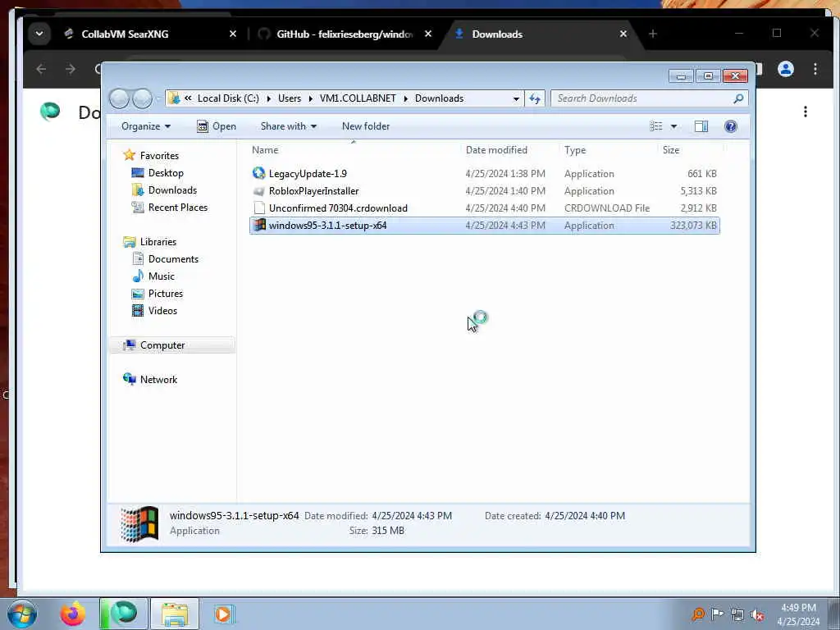This screenshot has height=630, width=840.
Task: Click the Explorer Forward navigation button
Action: (142, 98)
